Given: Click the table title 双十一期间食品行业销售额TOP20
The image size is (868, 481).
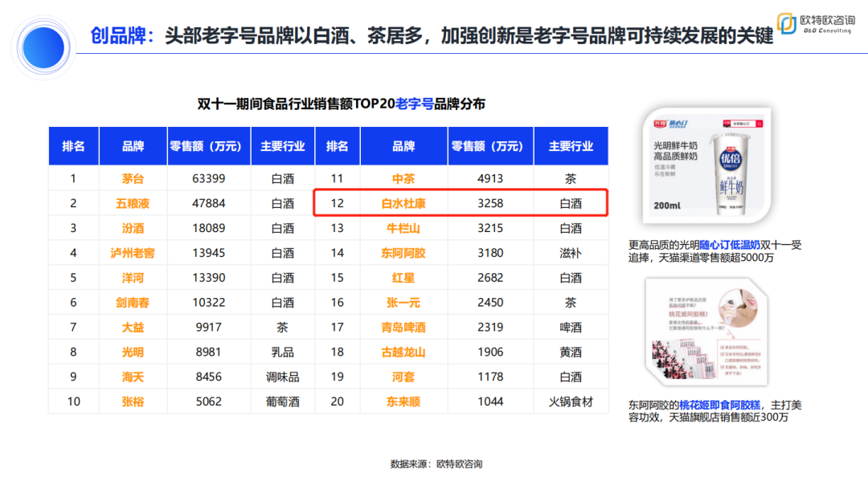Looking at the screenshot, I should [296, 104].
